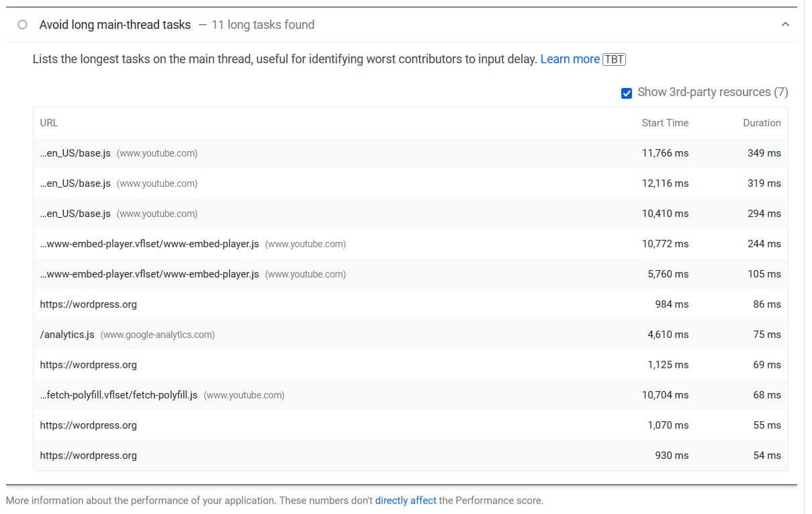Click the Duration column header

click(x=762, y=123)
